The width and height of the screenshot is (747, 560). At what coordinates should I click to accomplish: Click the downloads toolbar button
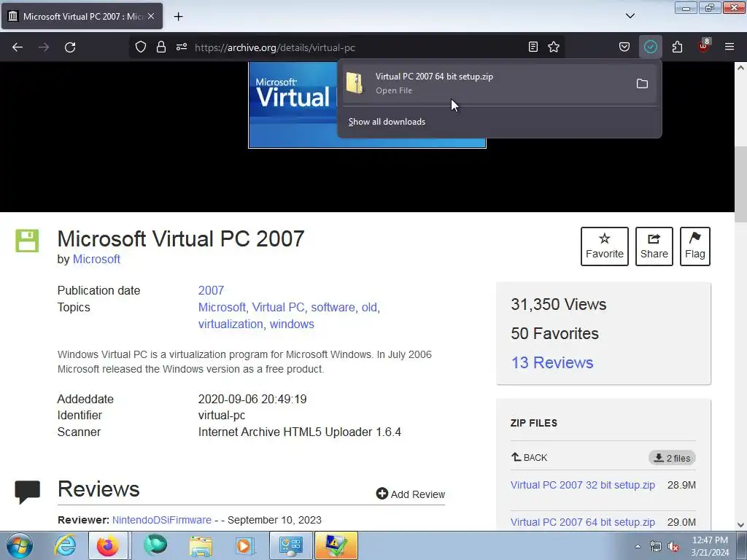point(650,47)
